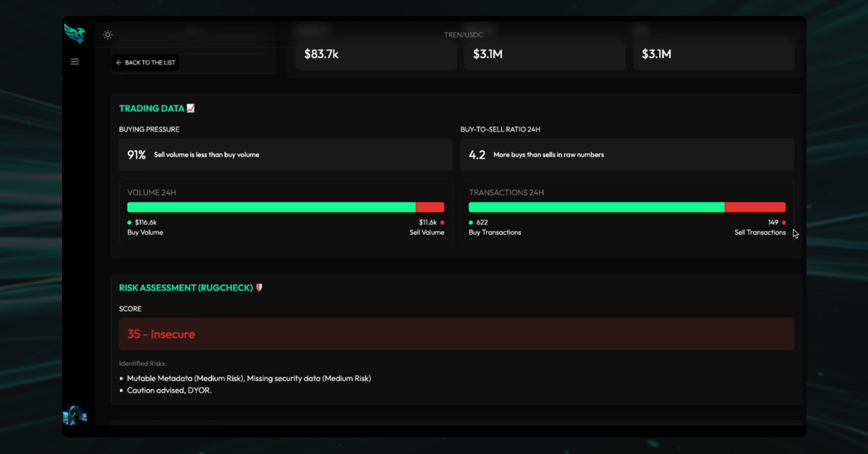Image resolution: width=868 pixels, height=454 pixels.
Task: Click the green phoenix logo
Action: pos(75,33)
